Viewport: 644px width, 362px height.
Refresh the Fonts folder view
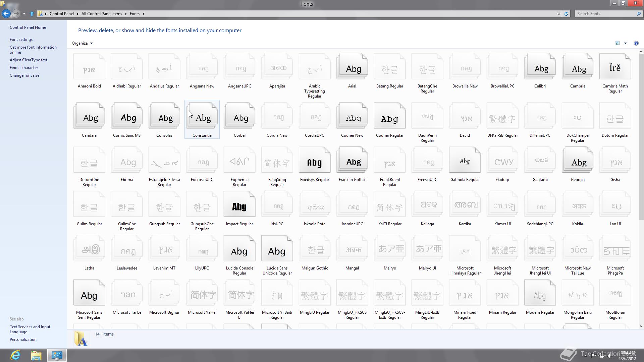pos(566,14)
